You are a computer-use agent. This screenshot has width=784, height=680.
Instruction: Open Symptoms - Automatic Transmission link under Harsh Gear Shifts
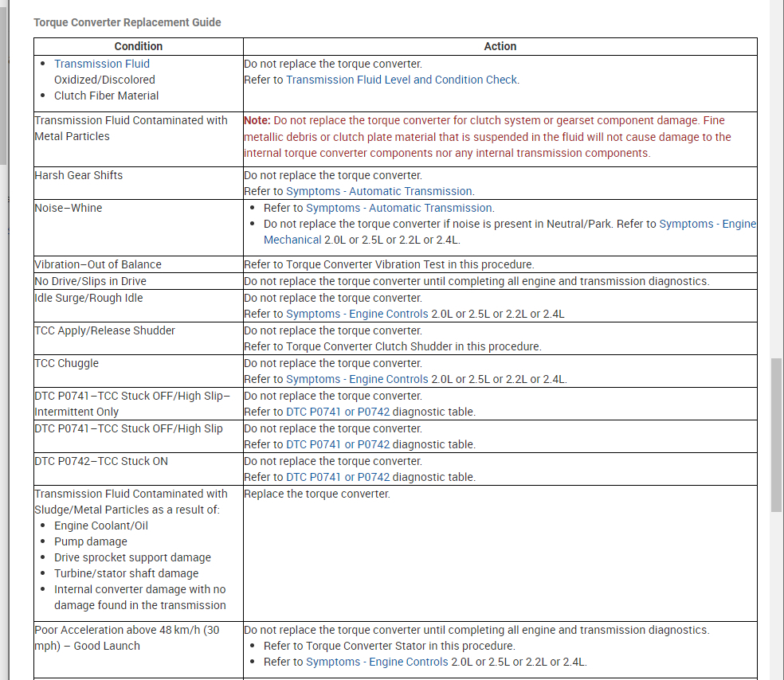379,191
